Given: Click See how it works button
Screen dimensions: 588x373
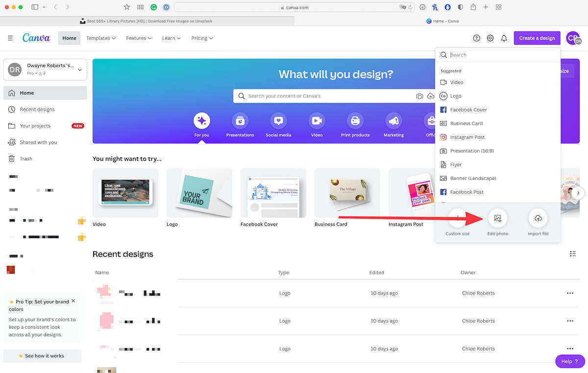Looking at the screenshot, I should (42, 356).
